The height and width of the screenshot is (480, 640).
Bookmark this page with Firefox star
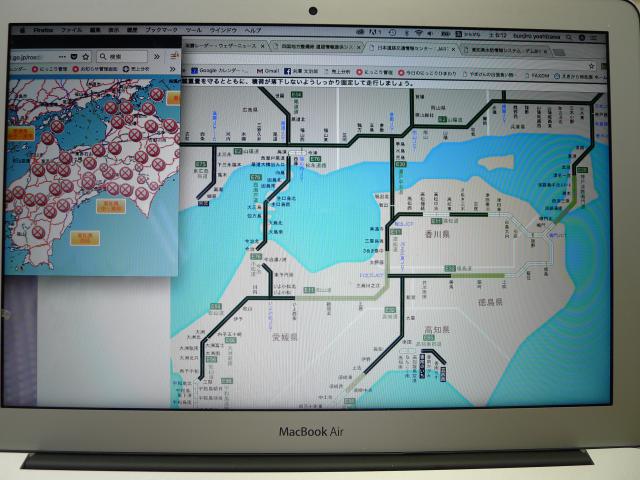[85, 56]
